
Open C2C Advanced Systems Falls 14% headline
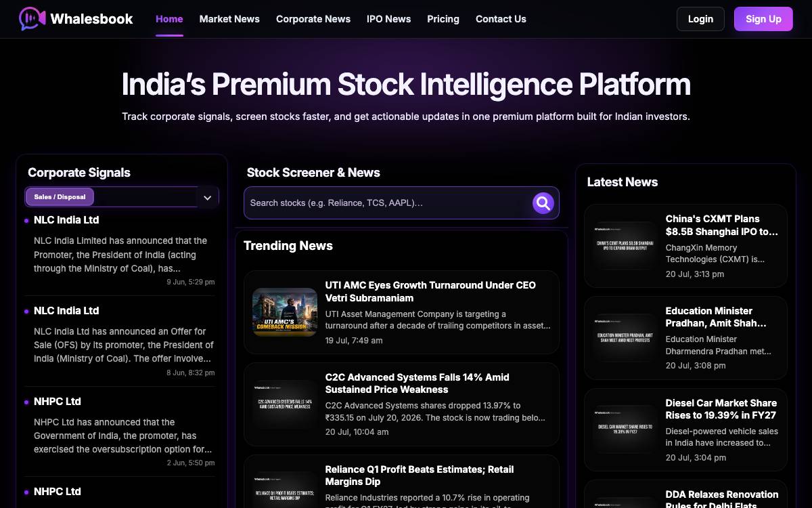click(x=418, y=383)
